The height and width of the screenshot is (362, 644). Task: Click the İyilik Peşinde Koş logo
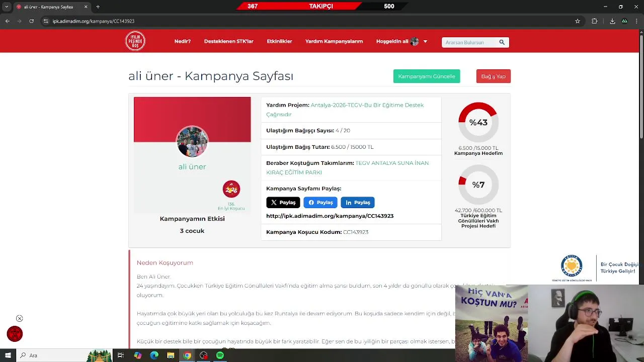(135, 41)
